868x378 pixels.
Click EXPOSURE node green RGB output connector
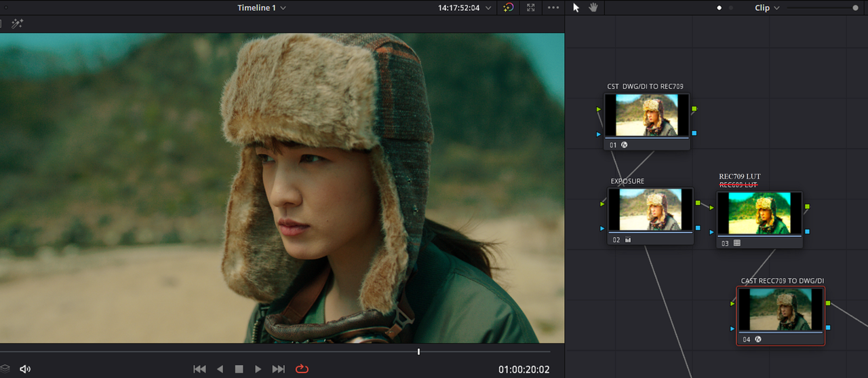[x=698, y=203]
